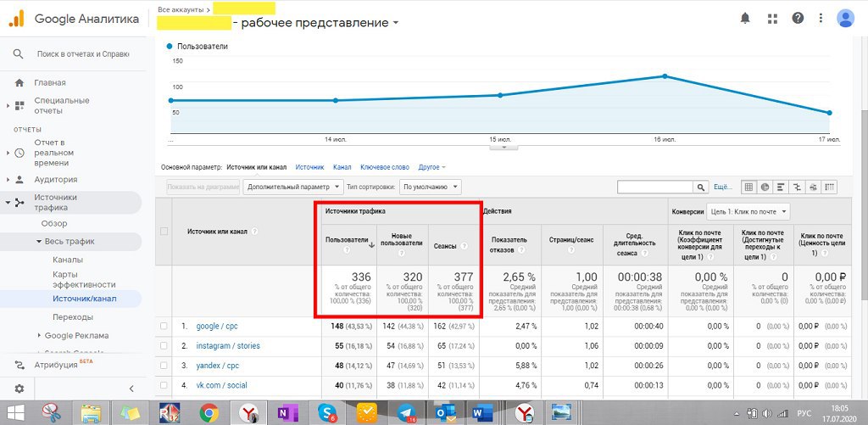This screenshot has width=868, height=425.
Task: Collapse the sidebar with the arrow icon
Action: tap(131, 389)
